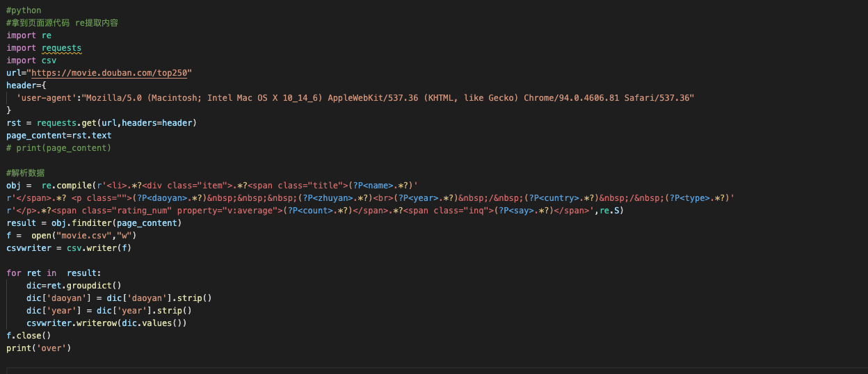Click the #拿到页面源代码 comment line
Viewport: 868px width, 374px height.
tap(62, 23)
